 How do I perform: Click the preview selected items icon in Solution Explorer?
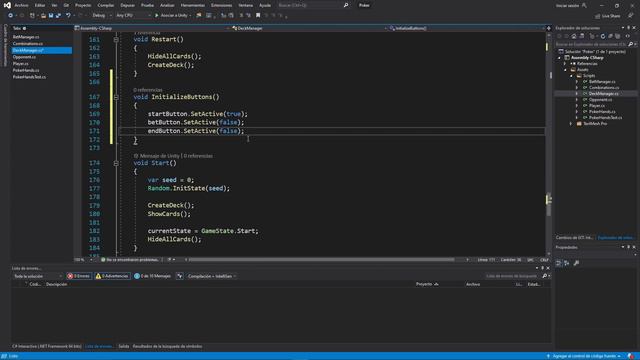click(x=628, y=36)
